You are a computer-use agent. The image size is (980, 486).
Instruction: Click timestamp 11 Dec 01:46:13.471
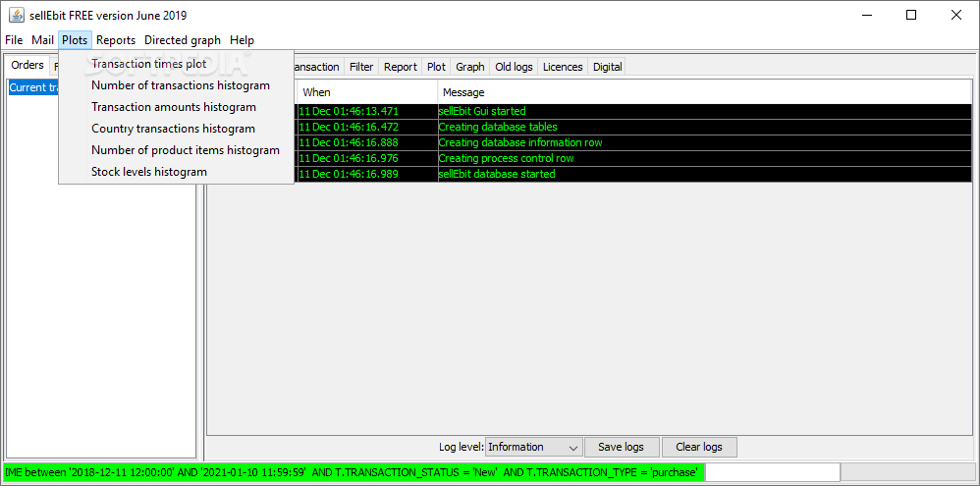[x=349, y=111]
